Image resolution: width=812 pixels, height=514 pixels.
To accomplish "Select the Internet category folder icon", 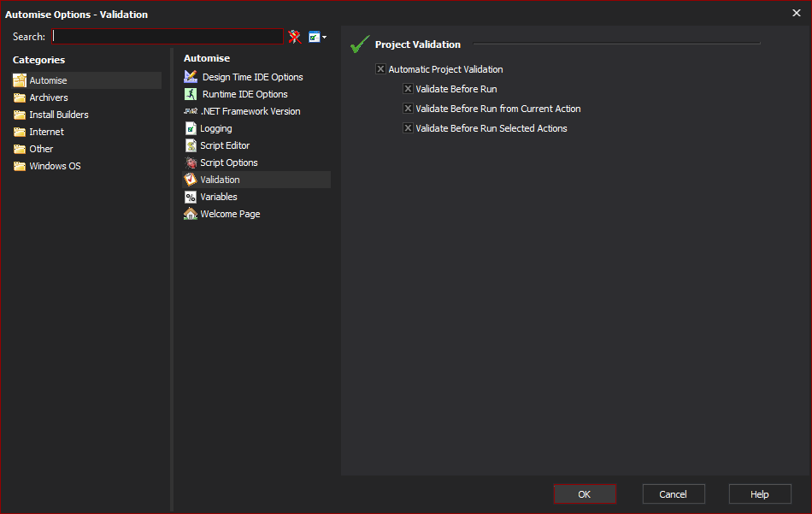I will coord(20,132).
